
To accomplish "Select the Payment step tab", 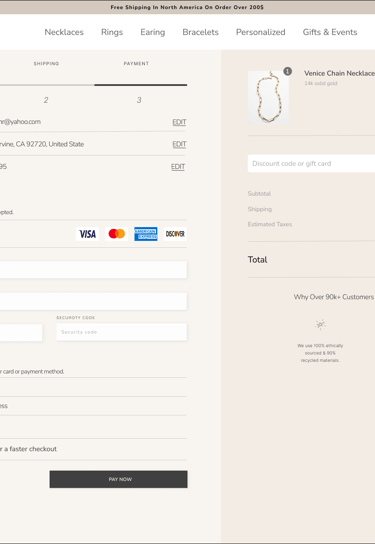I will coord(136,63).
